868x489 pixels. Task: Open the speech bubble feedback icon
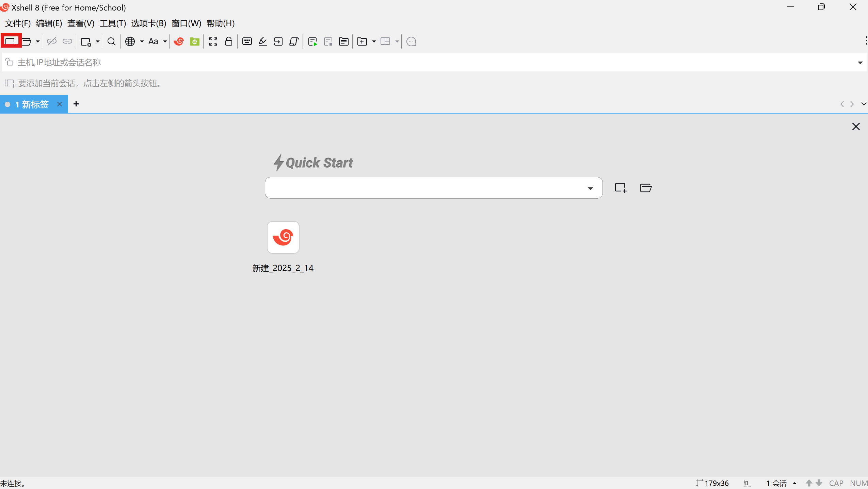pyautogui.click(x=411, y=41)
